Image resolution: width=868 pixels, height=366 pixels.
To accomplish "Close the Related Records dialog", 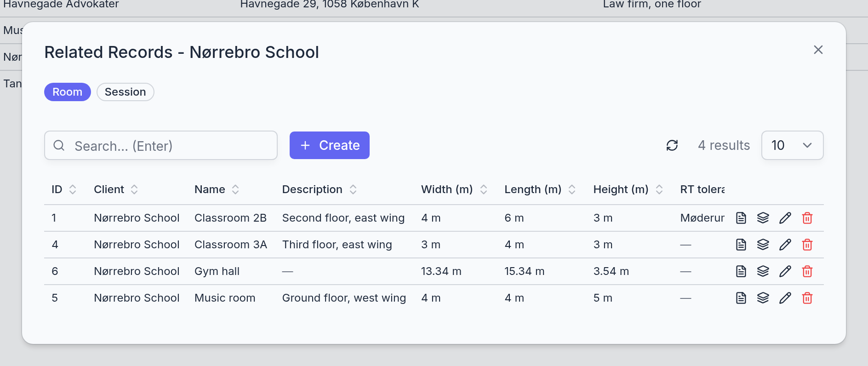I will click(818, 50).
